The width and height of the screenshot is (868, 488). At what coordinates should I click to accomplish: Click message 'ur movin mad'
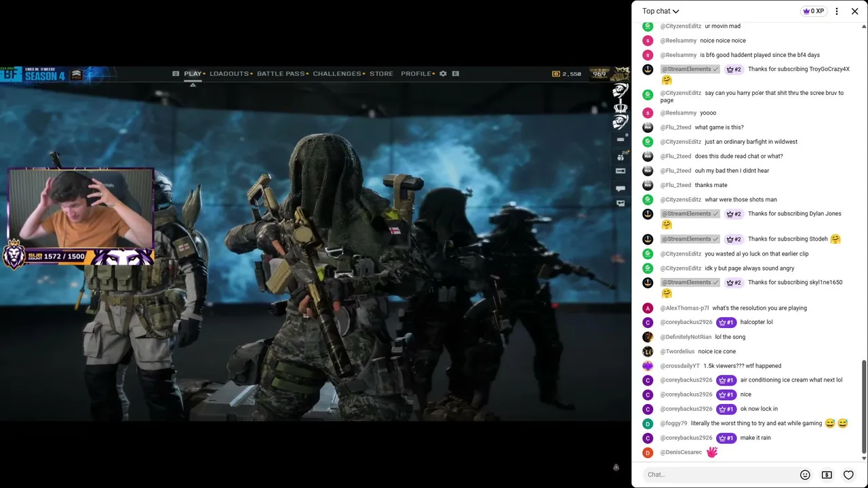722,26
